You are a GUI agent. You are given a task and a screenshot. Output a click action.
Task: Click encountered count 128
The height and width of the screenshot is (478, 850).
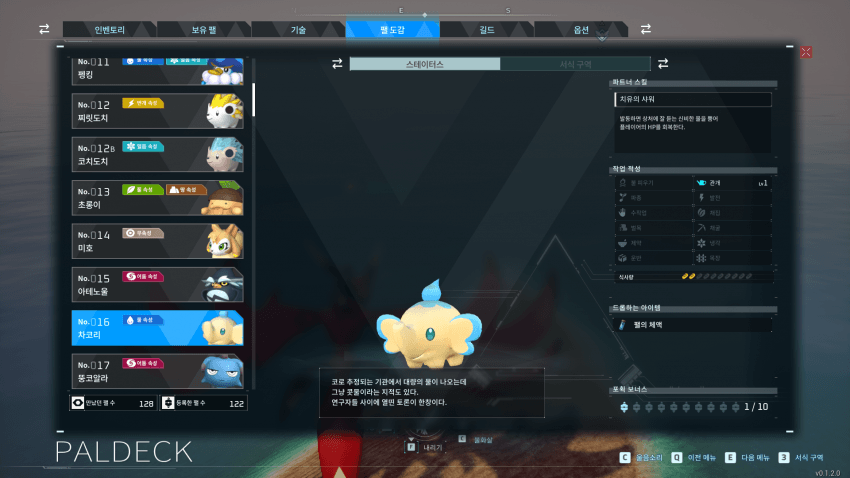(x=146, y=404)
